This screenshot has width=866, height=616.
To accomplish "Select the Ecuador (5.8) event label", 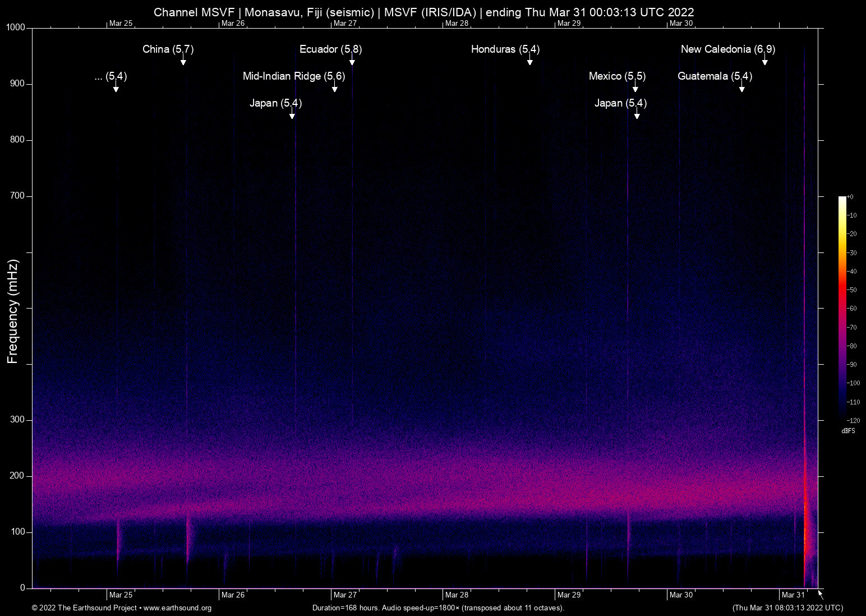I will [330, 49].
